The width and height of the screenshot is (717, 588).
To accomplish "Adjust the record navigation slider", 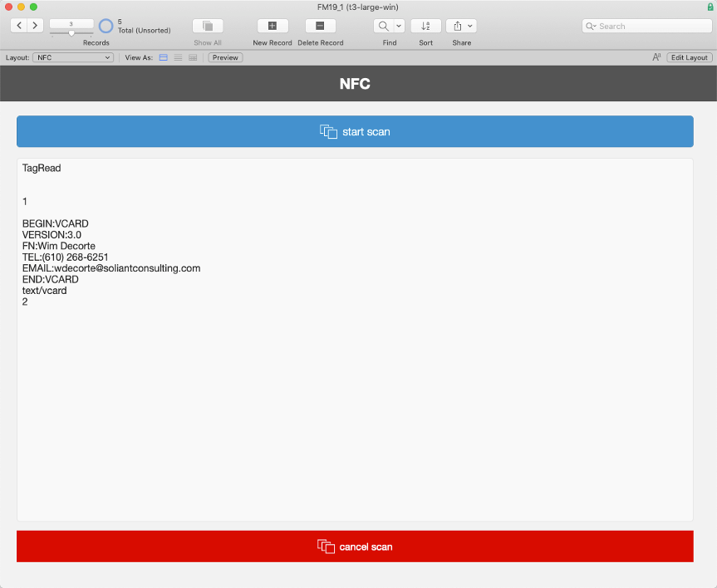I will pos(71,33).
